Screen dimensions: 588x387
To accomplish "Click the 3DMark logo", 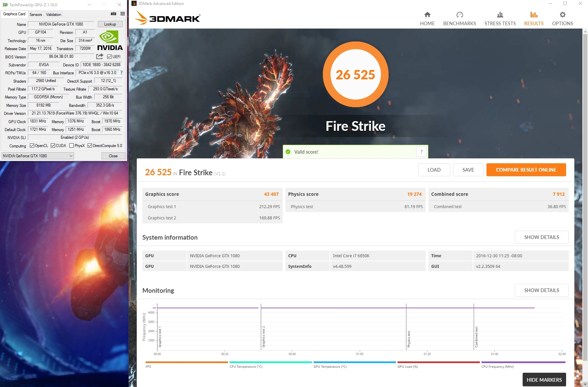I will (168, 18).
